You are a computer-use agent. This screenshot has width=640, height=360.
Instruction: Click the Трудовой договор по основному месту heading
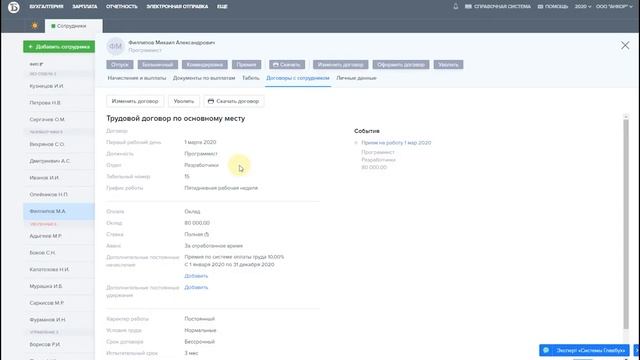click(x=176, y=118)
